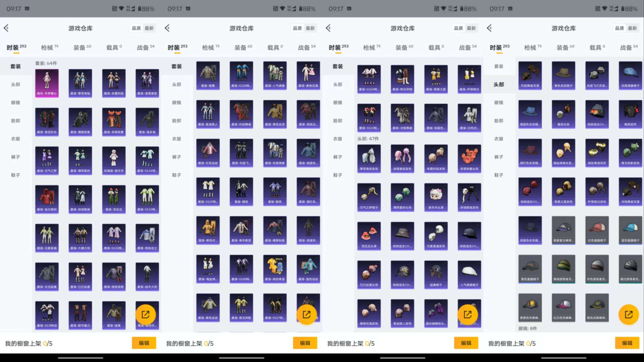This screenshot has height=362, width=644.
Task: Open the 套装-SS34 outfit card
Action: 147,160
